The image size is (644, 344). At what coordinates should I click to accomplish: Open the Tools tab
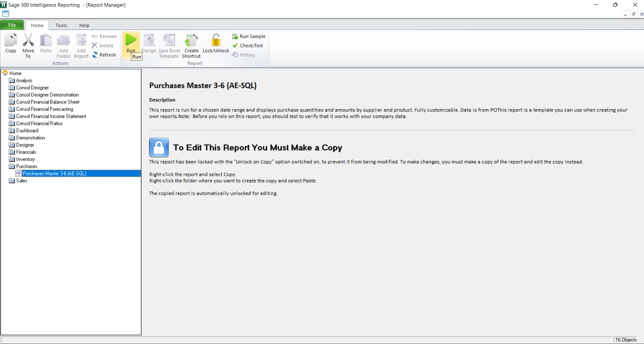[61, 25]
